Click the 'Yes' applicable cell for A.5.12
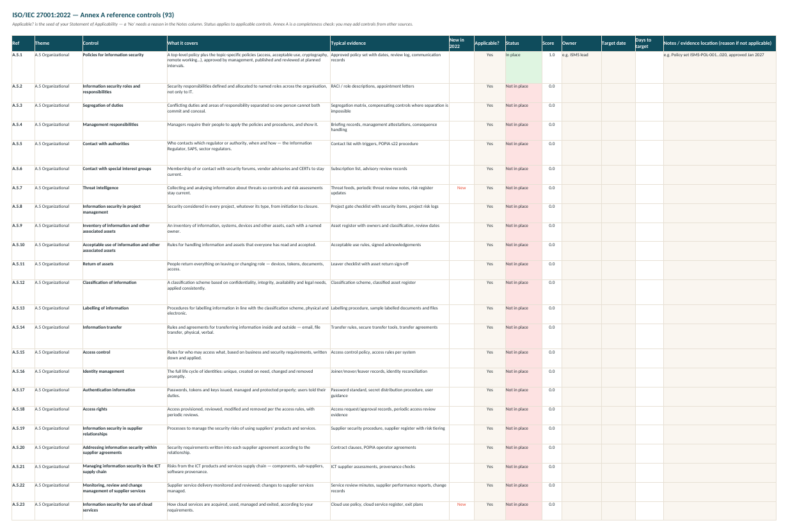 [x=489, y=292]
